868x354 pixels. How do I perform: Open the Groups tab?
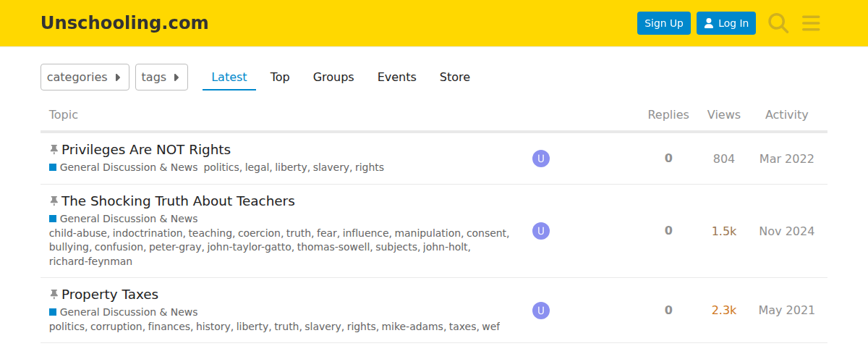[333, 77]
